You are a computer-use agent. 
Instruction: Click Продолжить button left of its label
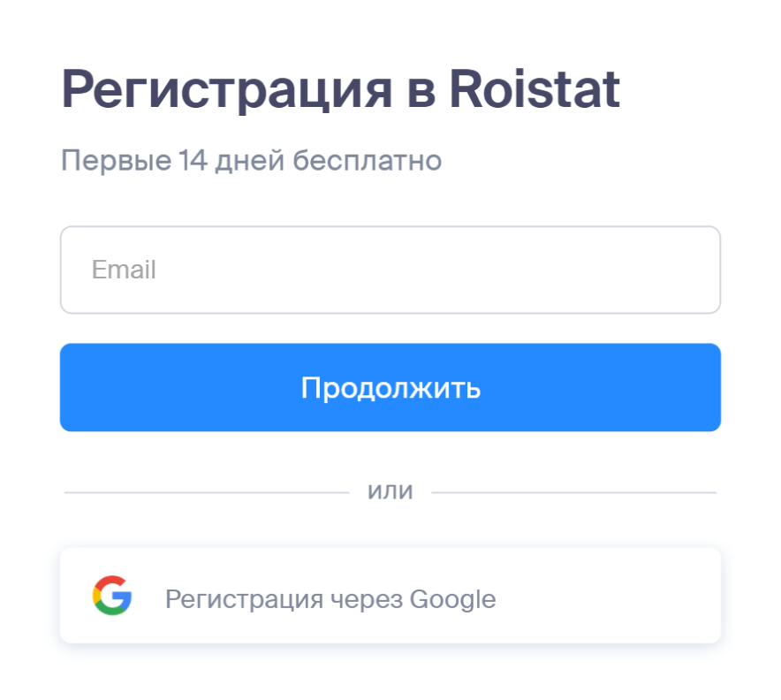pyautogui.click(x=179, y=387)
